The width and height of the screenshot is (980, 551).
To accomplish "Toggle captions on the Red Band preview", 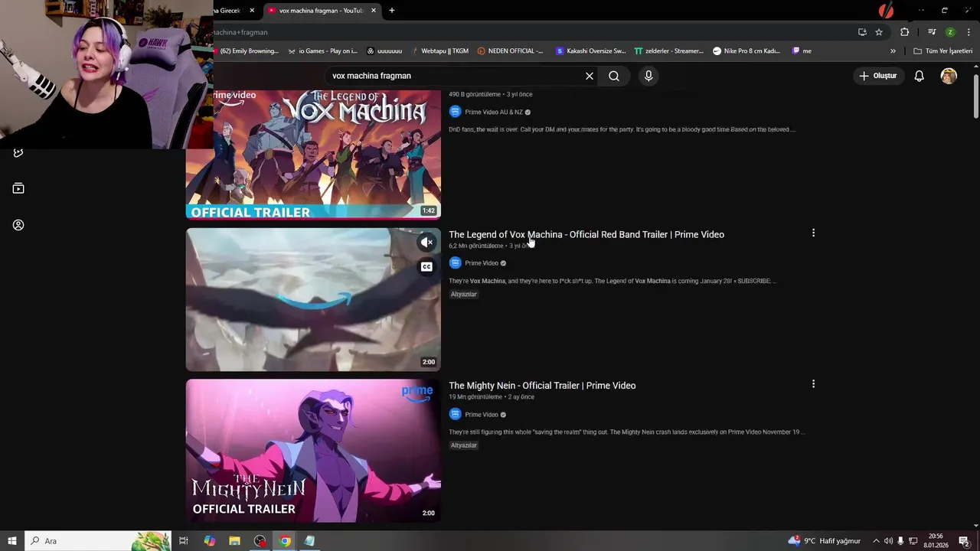I will point(426,266).
